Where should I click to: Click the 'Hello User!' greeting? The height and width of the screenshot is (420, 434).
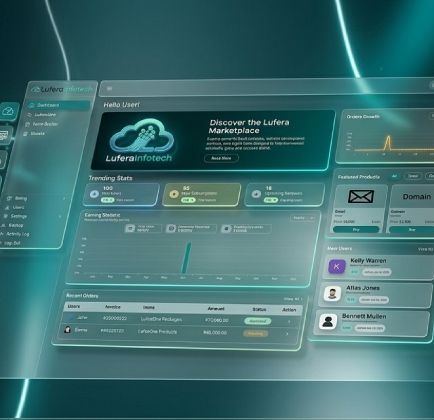tap(122, 105)
